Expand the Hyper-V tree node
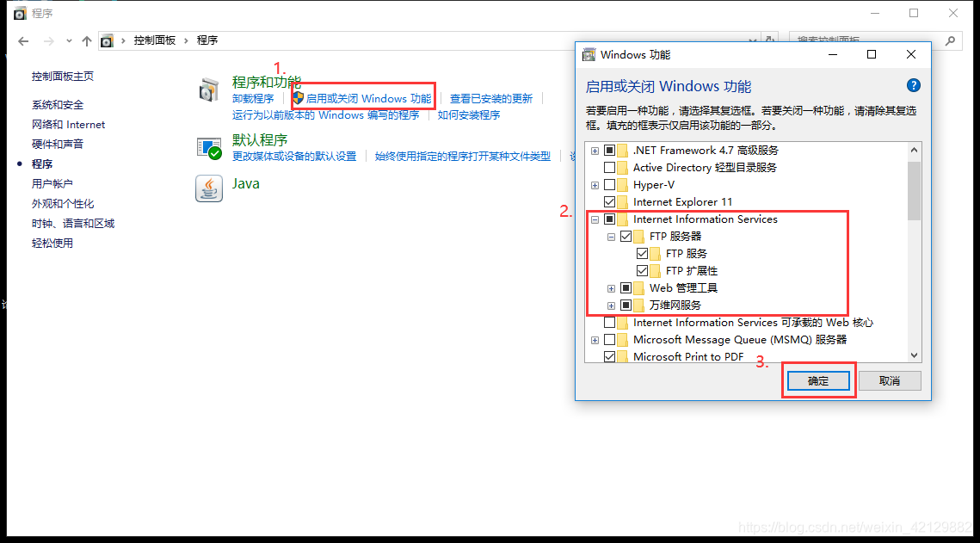The height and width of the screenshot is (543, 980). click(595, 185)
